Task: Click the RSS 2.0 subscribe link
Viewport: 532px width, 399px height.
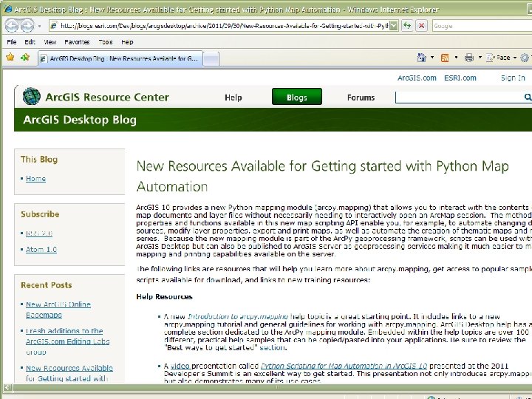Action: (39, 233)
